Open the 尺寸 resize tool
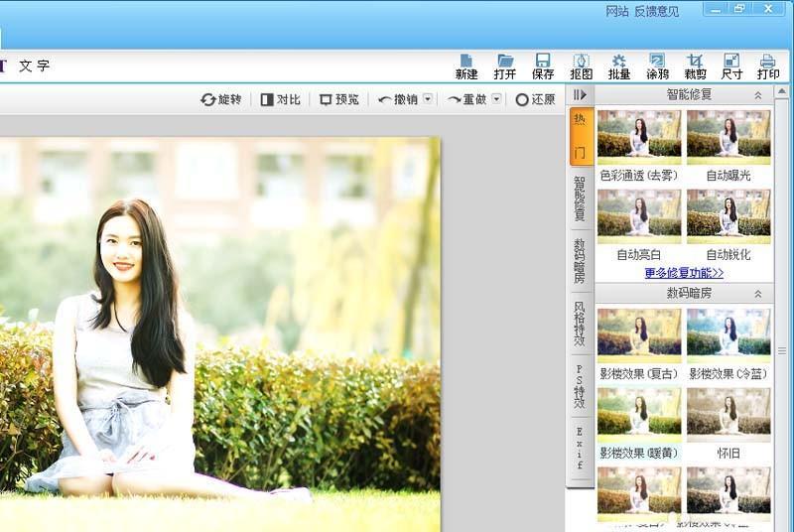 pyautogui.click(x=731, y=66)
